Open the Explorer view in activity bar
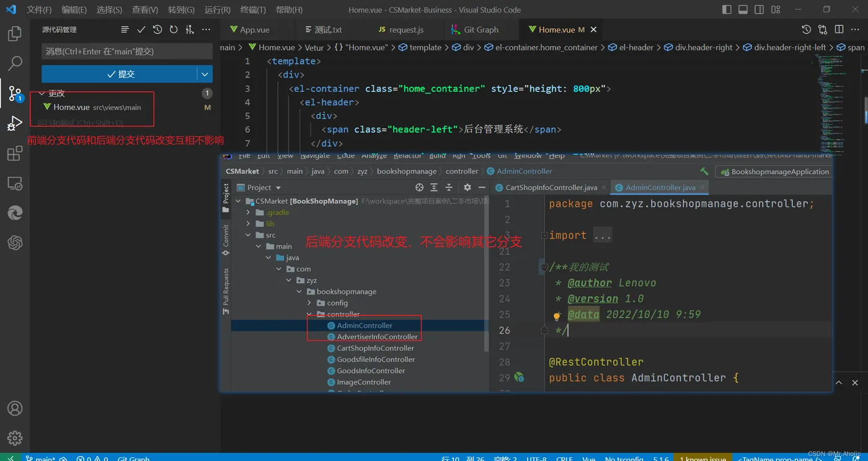 [15, 33]
